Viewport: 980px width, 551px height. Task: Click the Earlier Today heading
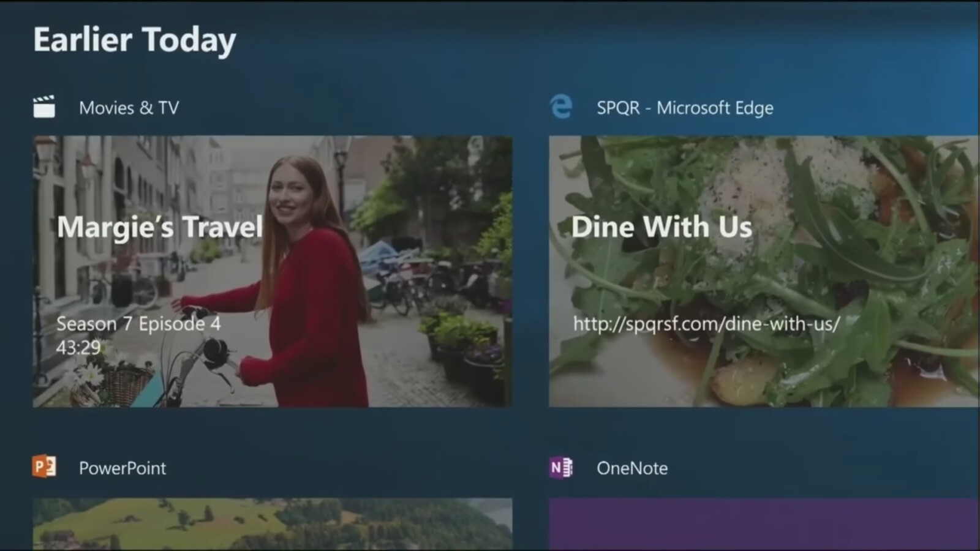[x=135, y=40]
